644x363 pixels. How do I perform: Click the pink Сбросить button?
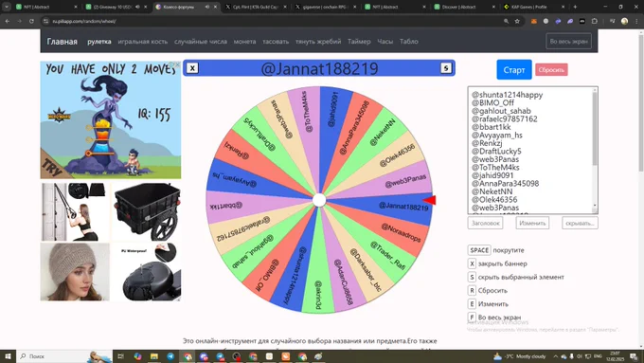coord(551,70)
